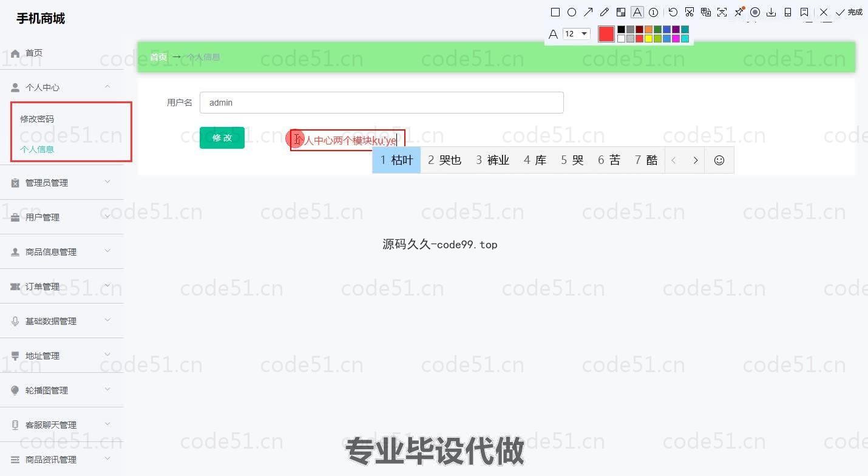Image resolution: width=868 pixels, height=476 pixels.
Task: Open the font size 12 dropdown
Action: tap(576, 34)
